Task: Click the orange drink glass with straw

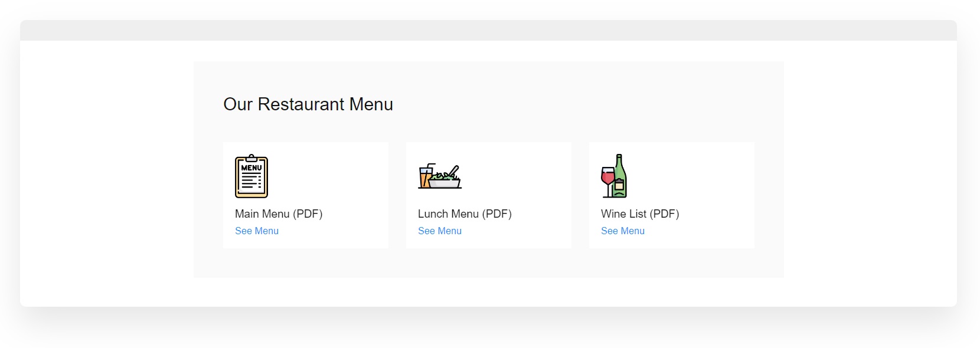Action: [x=426, y=176]
